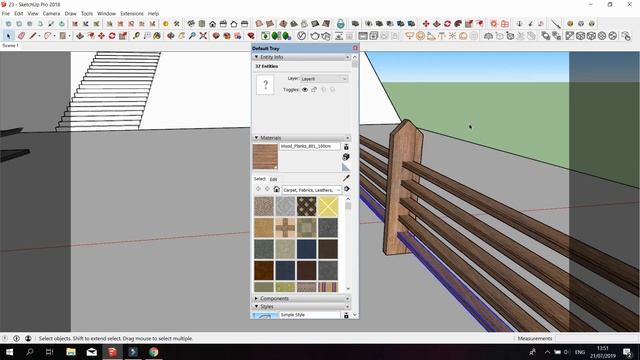640x360 pixels.
Task: Select the Arc tool
Action: (x=48, y=36)
